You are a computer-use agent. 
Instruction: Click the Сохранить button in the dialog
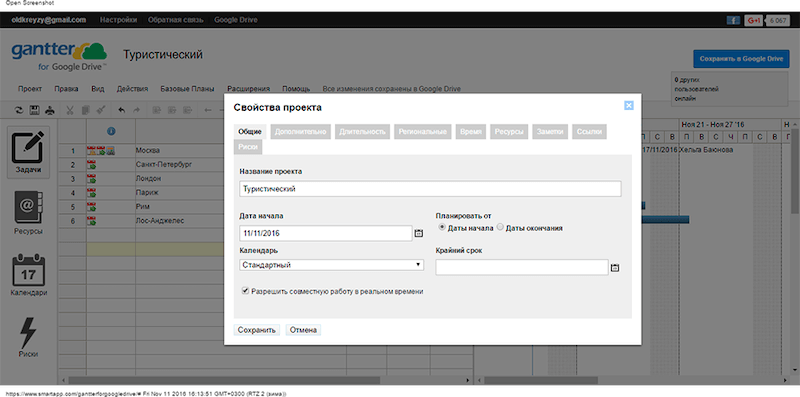click(x=257, y=330)
